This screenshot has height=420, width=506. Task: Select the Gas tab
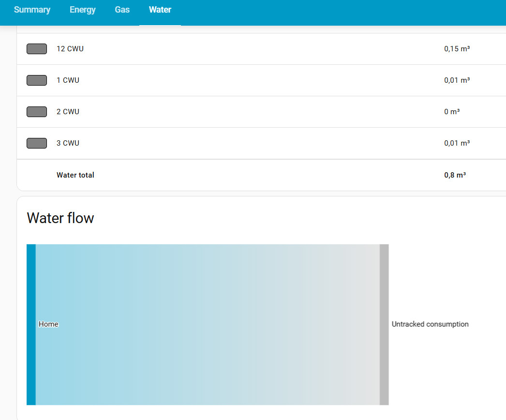[x=122, y=10]
